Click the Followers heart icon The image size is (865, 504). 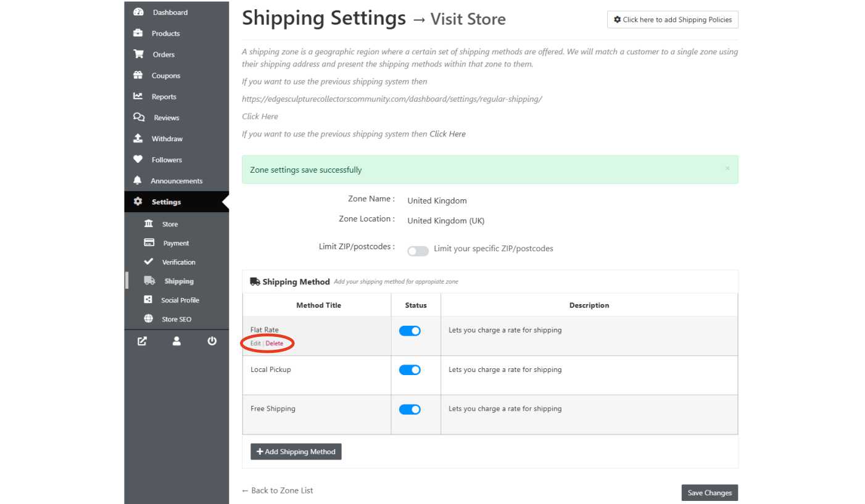pyautogui.click(x=138, y=160)
